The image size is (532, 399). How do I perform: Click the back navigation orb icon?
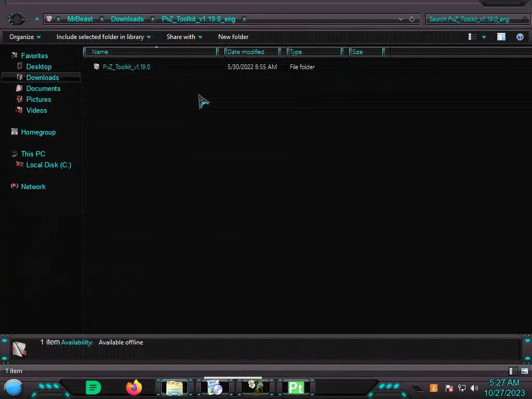point(16,19)
